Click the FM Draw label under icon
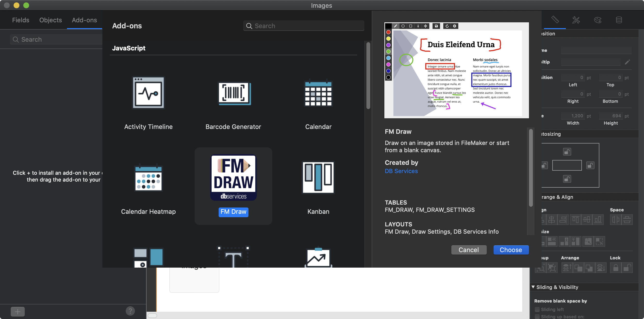 (233, 212)
